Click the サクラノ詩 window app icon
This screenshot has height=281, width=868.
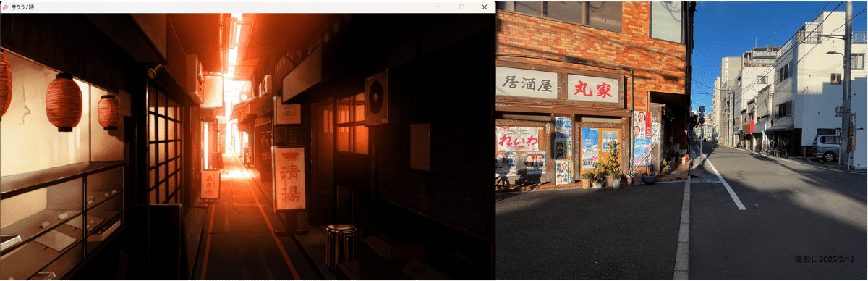(5, 7)
